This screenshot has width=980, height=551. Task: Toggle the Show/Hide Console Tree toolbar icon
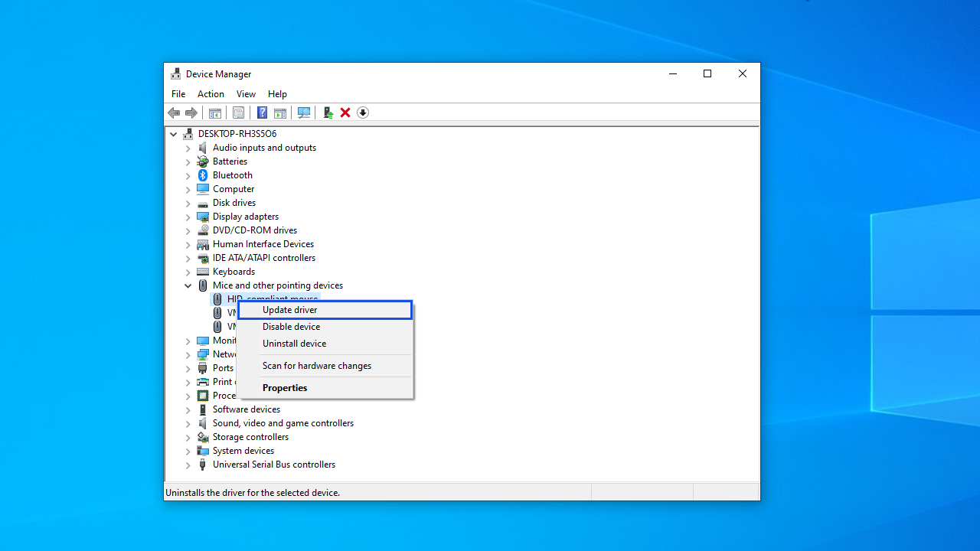(x=215, y=112)
